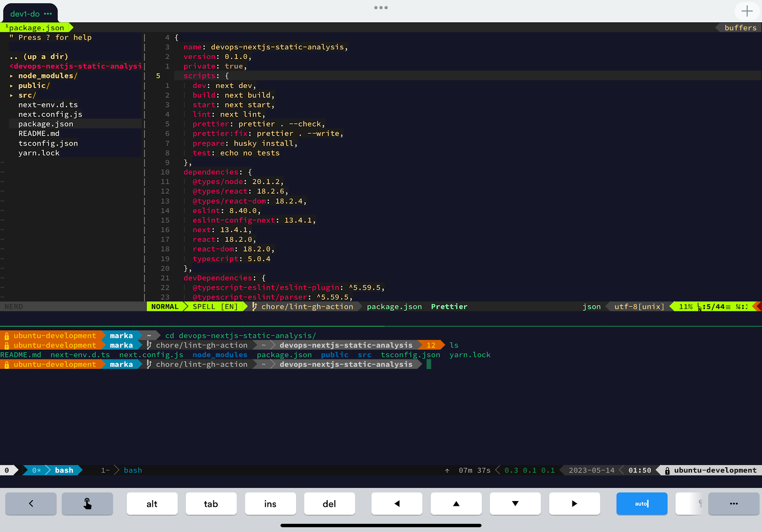This screenshot has width=762, height=532.
Task: Click node_modules in ls output
Action: (x=220, y=355)
